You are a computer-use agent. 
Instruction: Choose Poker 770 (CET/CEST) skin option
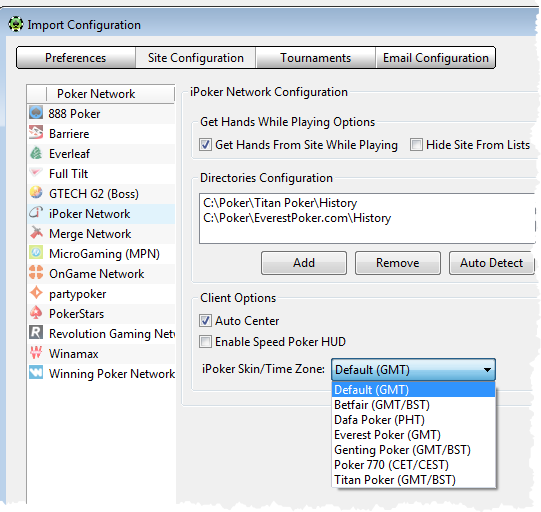pyautogui.click(x=413, y=465)
